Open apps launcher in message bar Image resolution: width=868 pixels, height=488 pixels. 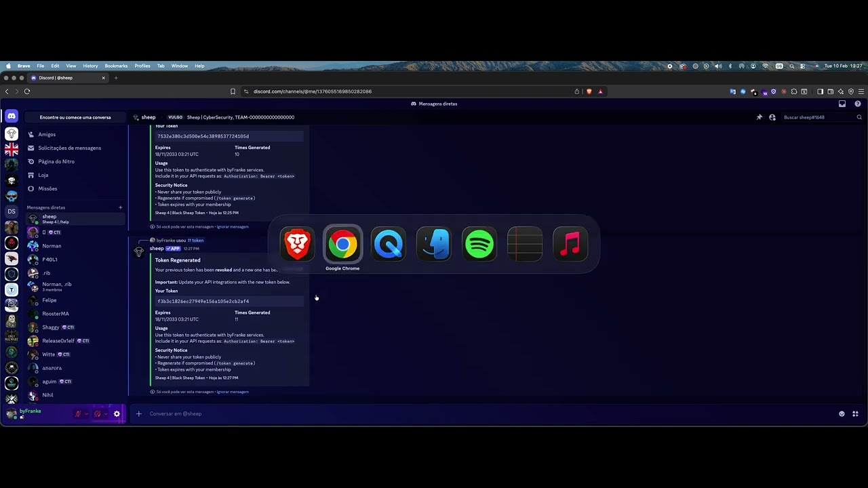(x=856, y=413)
